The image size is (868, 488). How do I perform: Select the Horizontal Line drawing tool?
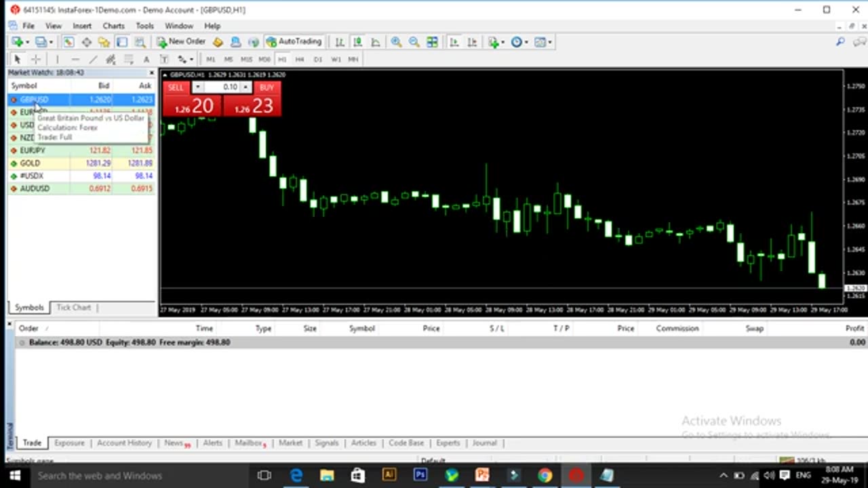75,60
